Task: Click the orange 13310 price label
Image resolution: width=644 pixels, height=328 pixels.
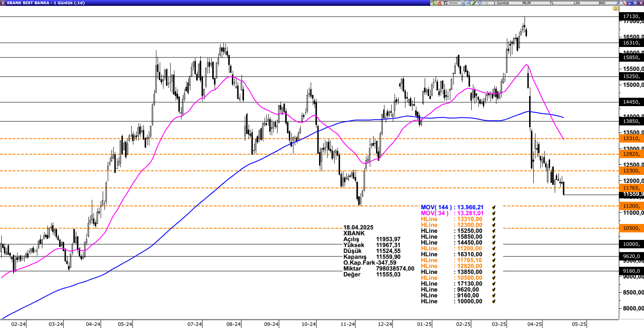Action: click(x=631, y=138)
